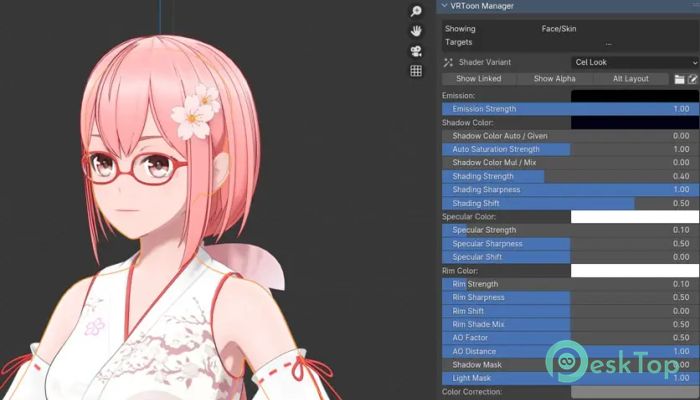Adjust the Shading Strength slider
The height and width of the screenshot is (400, 700).
tap(571, 176)
